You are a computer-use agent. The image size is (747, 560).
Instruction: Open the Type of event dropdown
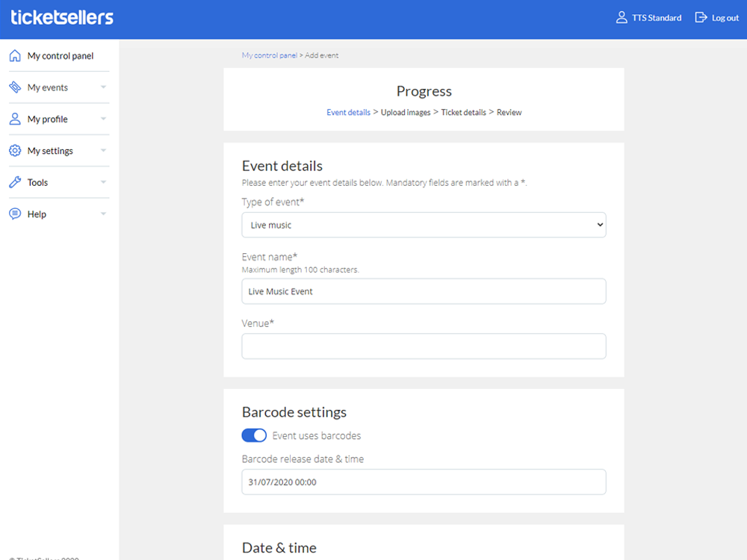(424, 225)
